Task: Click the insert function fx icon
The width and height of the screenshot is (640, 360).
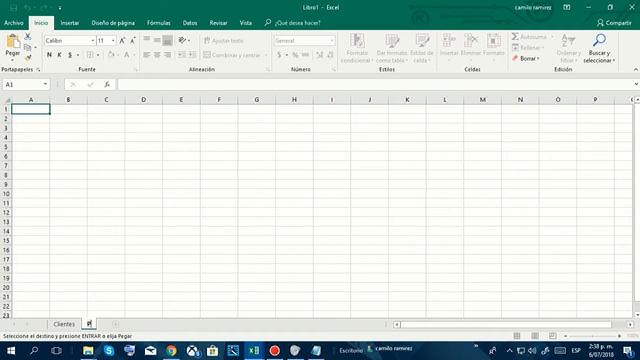Action: [x=107, y=84]
